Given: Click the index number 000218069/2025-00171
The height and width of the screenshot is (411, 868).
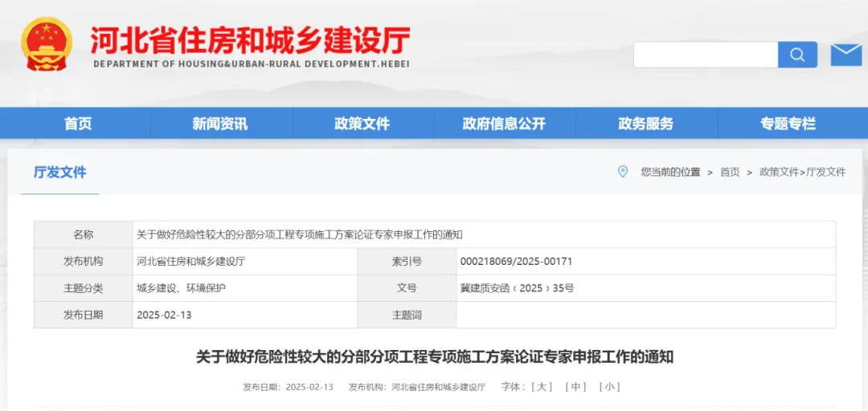Looking at the screenshot, I should pos(516,261).
